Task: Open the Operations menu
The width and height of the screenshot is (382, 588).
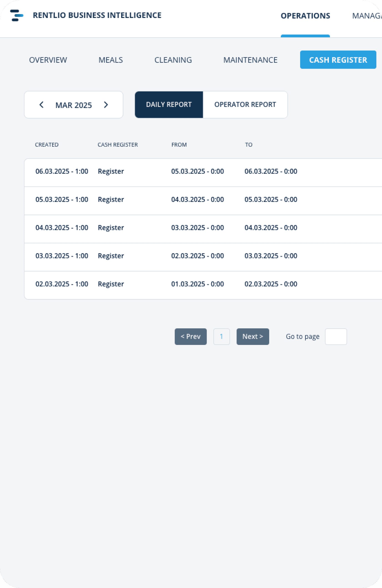Action: click(305, 15)
